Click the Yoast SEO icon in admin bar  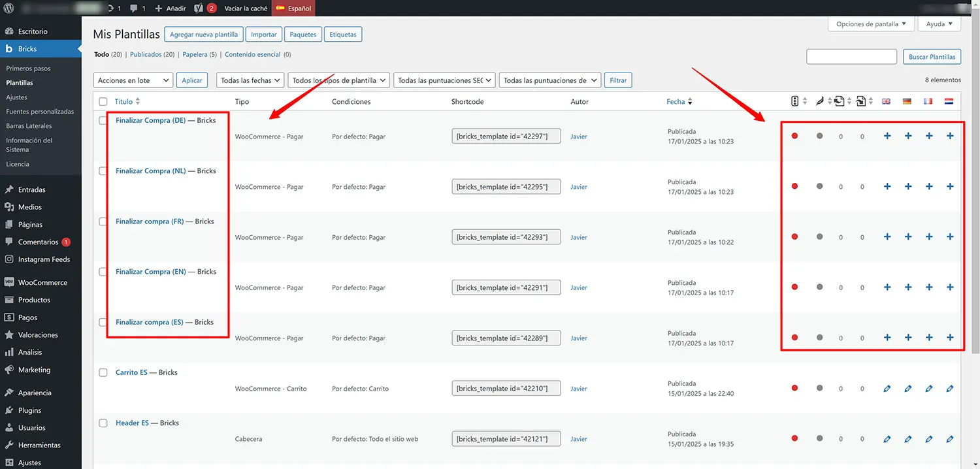pyautogui.click(x=199, y=8)
